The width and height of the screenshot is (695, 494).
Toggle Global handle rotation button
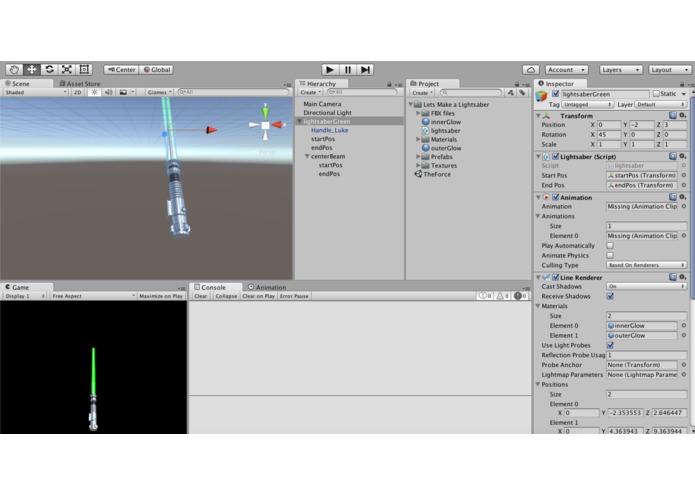click(156, 70)
